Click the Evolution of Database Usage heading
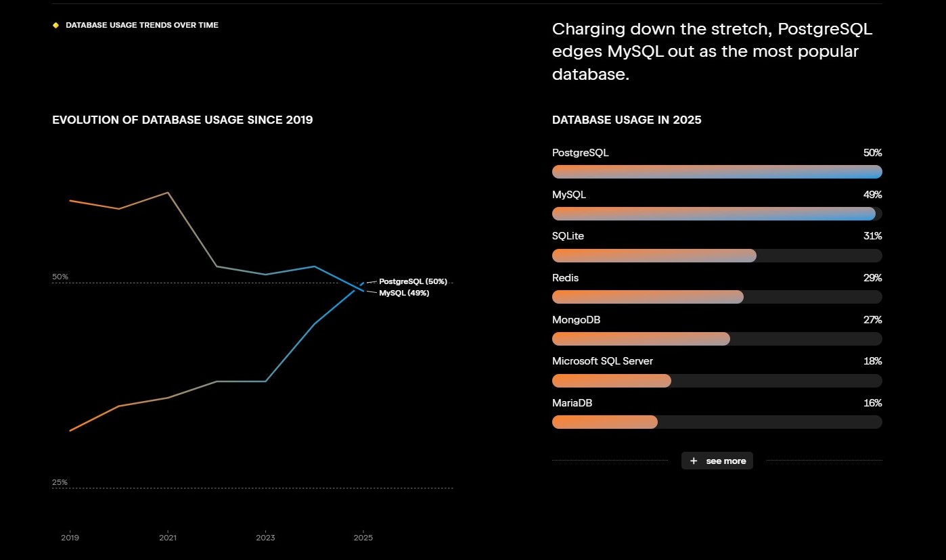 [x=183, y=120]
